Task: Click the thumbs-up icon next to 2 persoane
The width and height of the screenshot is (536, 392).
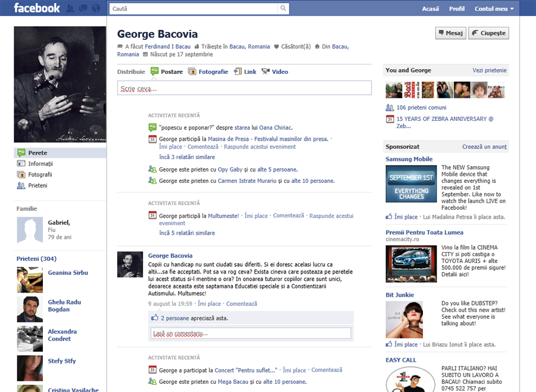Action: (155, 318)
